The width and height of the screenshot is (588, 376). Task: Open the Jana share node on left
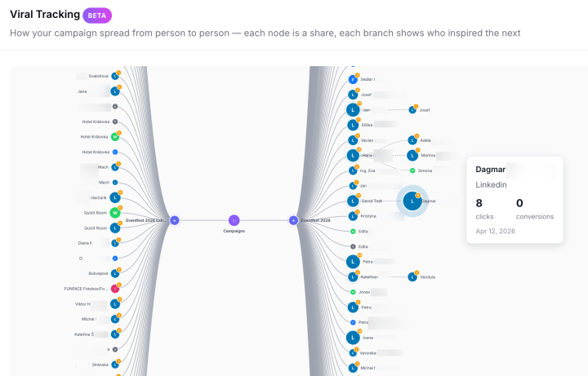click(x=115, y=91)
